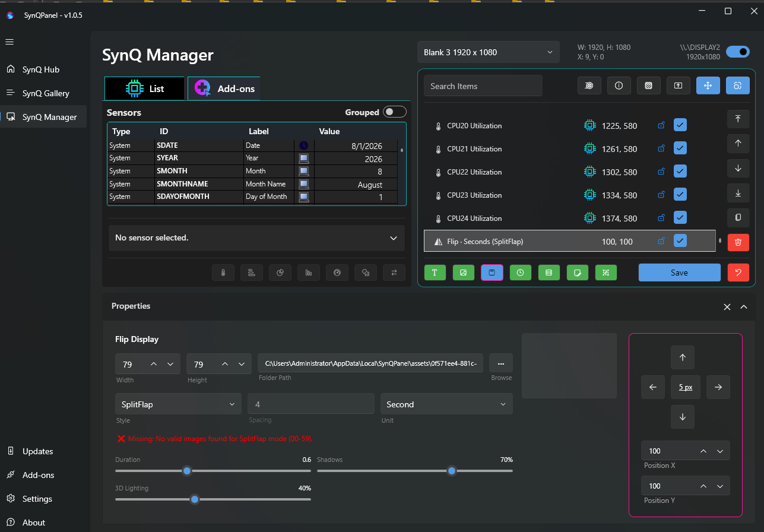Switch to the Add-ons tab
764x532 pixels.
click(224, 88)
